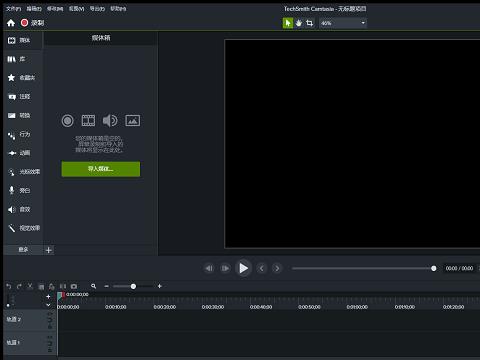The height and width of the screenshot is (360, 480).
Task: Add a new track with timeline plus
Action: click(48, 296)
